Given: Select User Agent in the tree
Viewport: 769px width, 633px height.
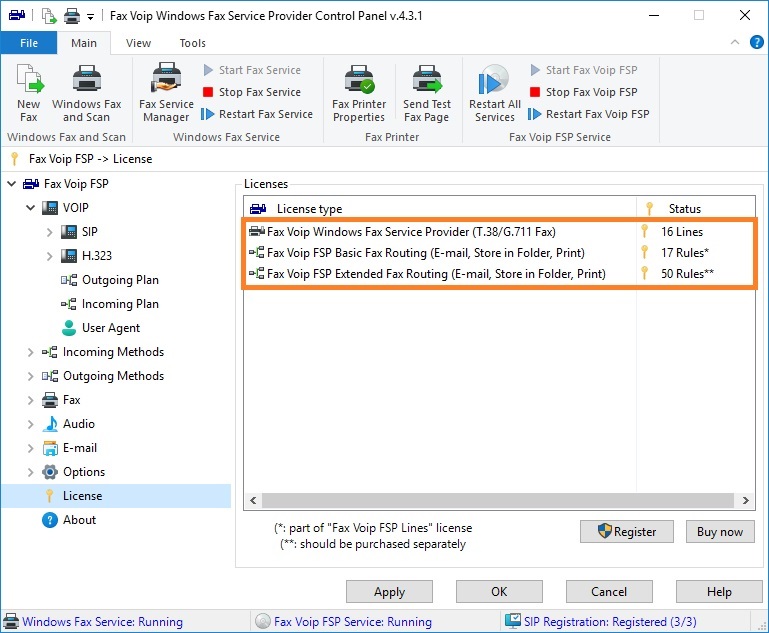Looking at the screenshot, I should click(x=101, y=328).
